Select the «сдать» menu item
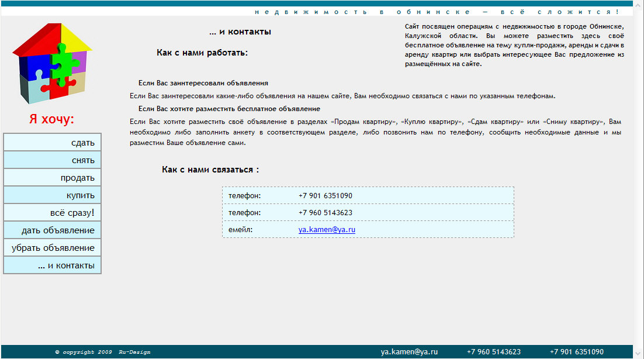The image size is (644, 359). pyautogui.click(x=52, y=142)
